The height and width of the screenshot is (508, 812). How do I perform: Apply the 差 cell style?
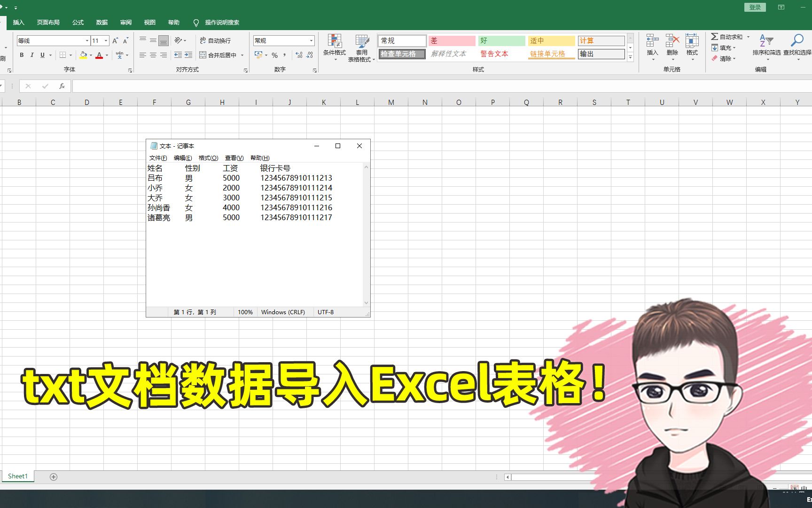tap(452, 40)
